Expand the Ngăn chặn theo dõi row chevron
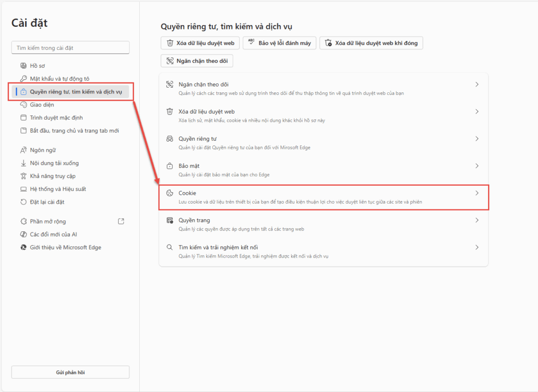 [477, 84]
